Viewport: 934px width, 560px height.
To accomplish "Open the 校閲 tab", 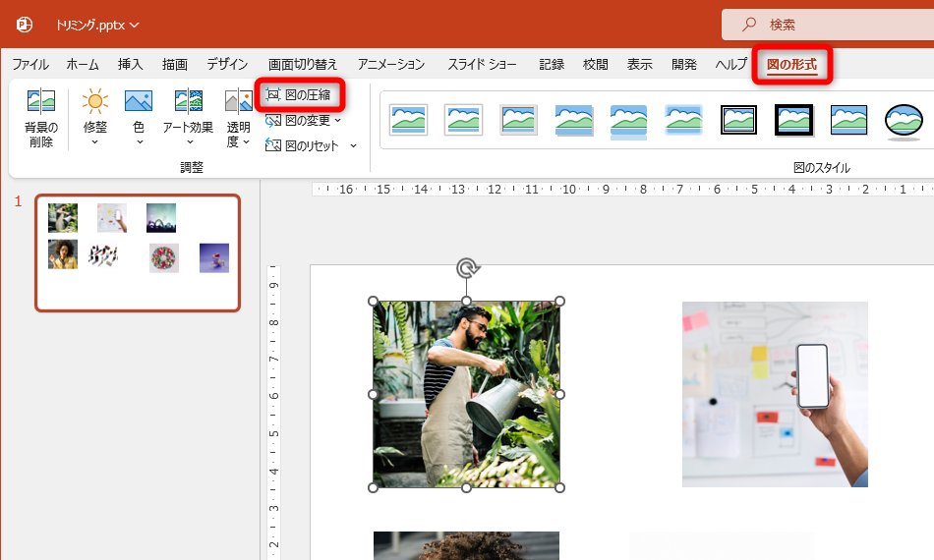I will click(x=596, y=64).
